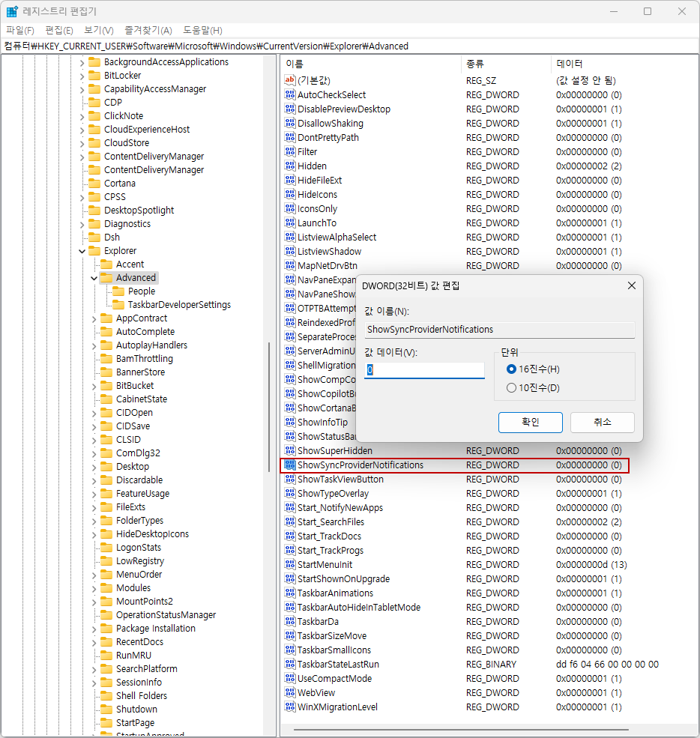Collapse the Explorer tree node
This screenshot has width=700, height=738.
(82, 251)
